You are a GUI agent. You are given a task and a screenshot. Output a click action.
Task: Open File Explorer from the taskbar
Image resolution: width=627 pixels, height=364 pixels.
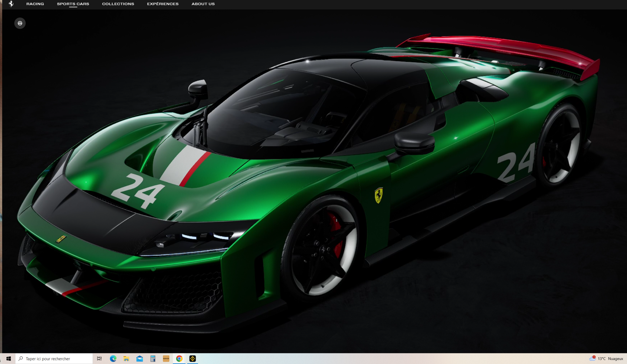pos(126,358)
